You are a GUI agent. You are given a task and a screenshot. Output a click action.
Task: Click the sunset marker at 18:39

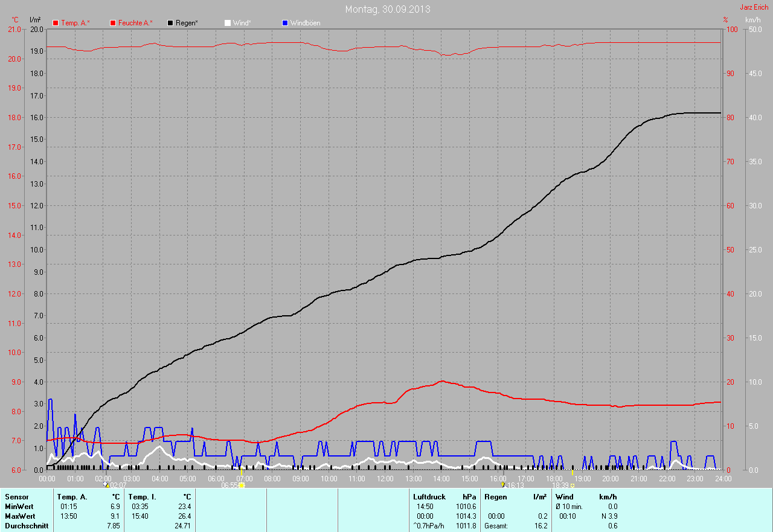pos(572,485)
